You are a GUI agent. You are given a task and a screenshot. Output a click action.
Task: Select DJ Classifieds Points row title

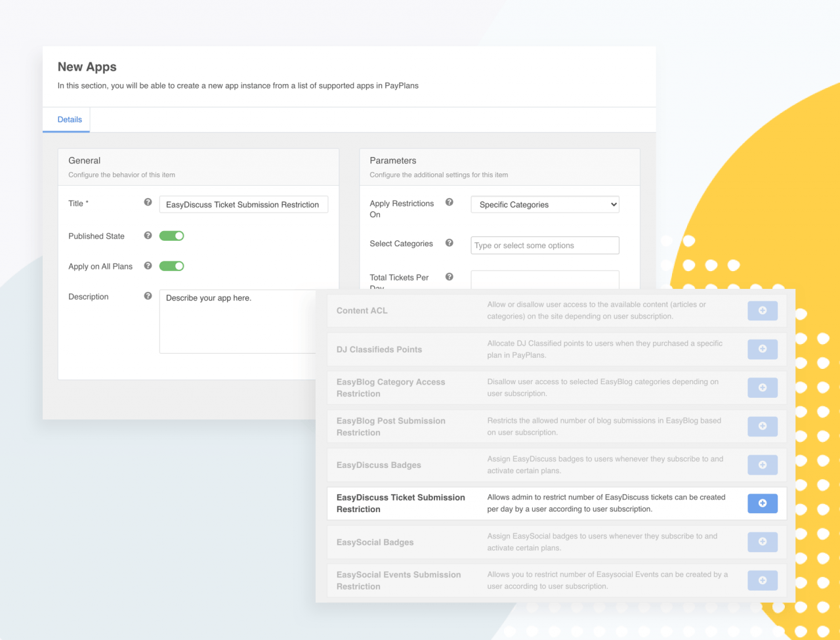click(x=379, y=349)
